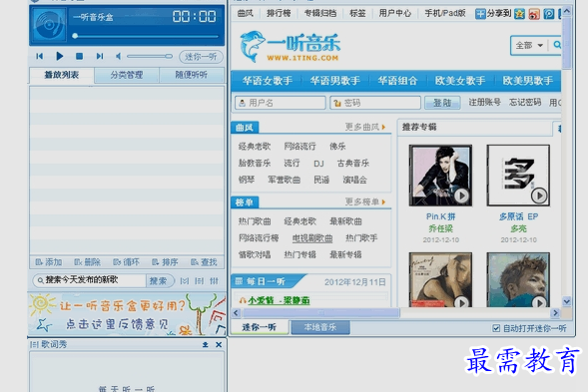Click the horizontal scrollbar left arrow
Image resolution: width=588 pixels, height=392 pixels.
click(x=236, y=313)
